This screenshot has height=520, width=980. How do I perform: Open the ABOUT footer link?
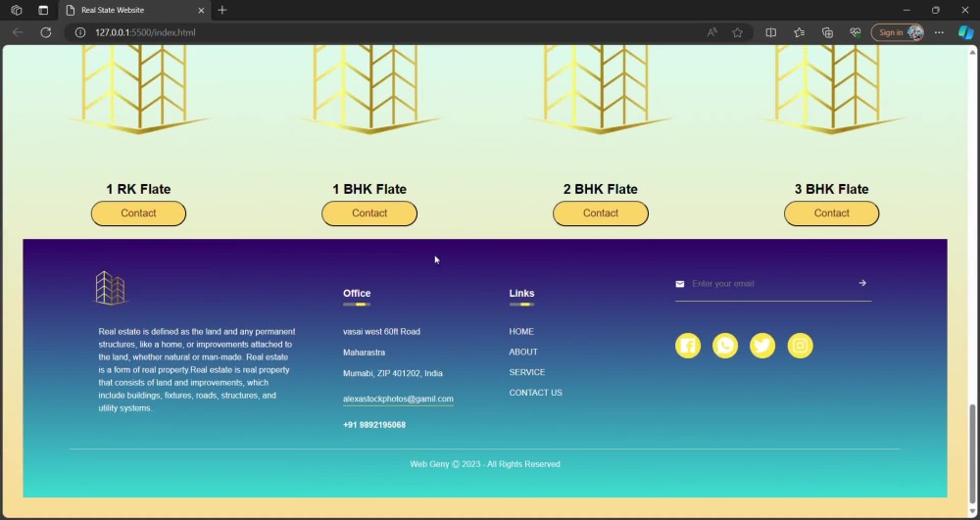(523, 353)
